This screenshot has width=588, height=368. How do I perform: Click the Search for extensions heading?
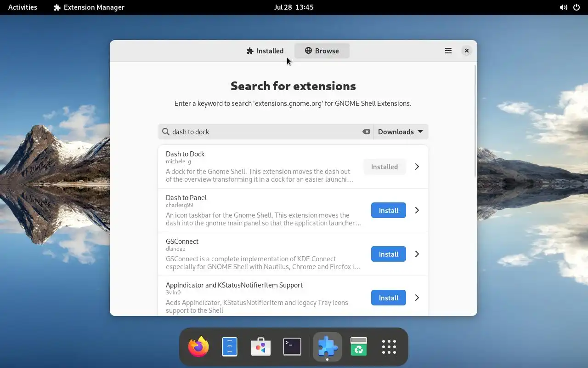(x=293, y=86)
